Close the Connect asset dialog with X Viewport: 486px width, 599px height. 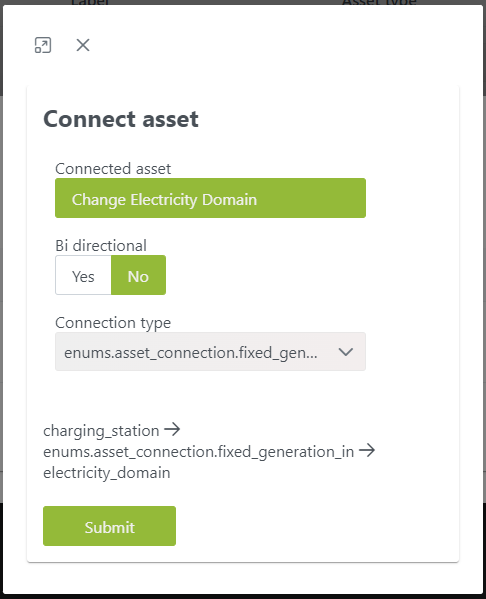(x=83, y=45)
